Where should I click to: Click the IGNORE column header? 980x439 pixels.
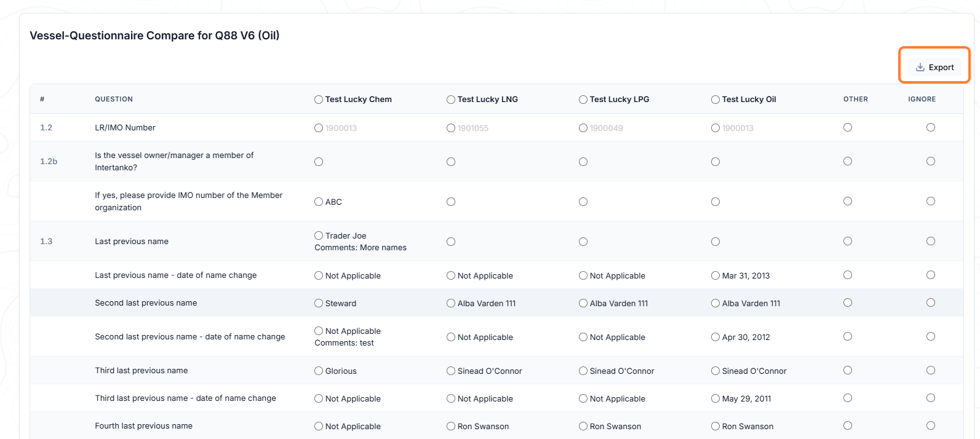pos(922,99)
